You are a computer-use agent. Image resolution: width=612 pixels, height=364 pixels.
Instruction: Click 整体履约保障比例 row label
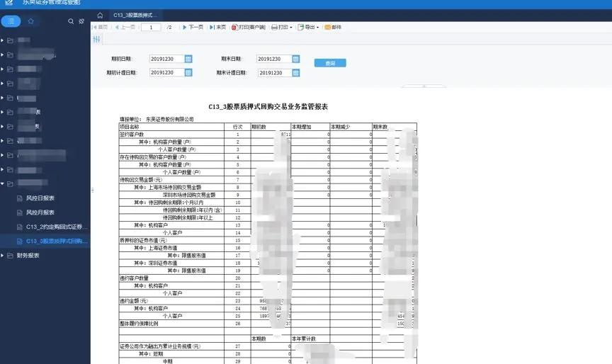coord(139,324)
